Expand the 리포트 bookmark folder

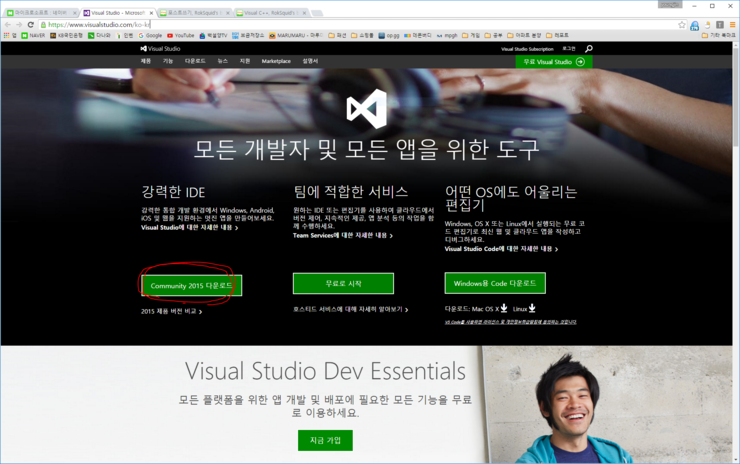557,35
